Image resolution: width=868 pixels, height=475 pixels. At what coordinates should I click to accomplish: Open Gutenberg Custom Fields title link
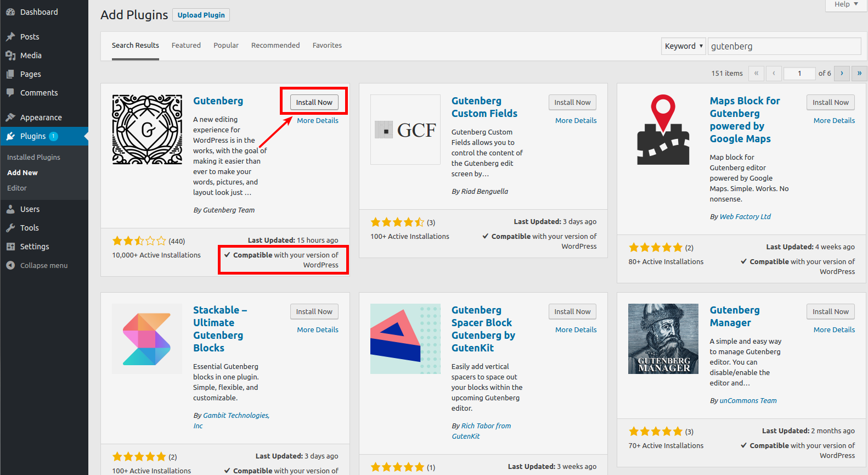pyautogui.click(x=484, y=107)
